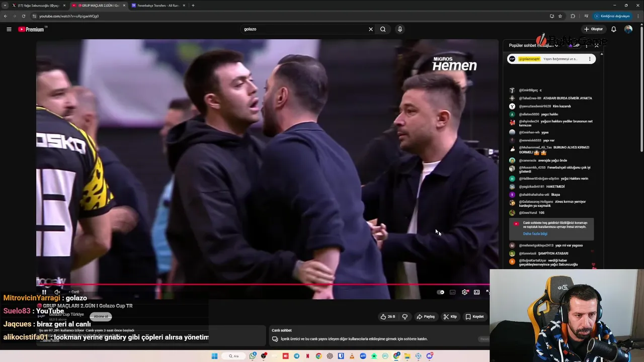644x362 pixels.
Task: Share the video via Paylaş
Action: [426, 317]
